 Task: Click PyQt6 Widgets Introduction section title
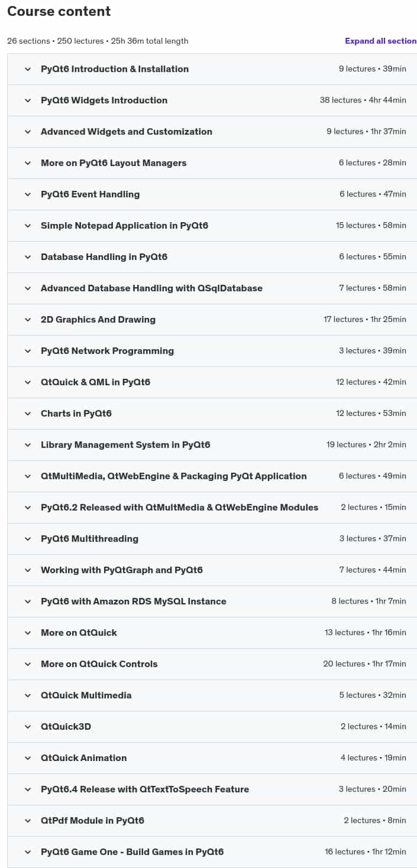click(104, 100)
